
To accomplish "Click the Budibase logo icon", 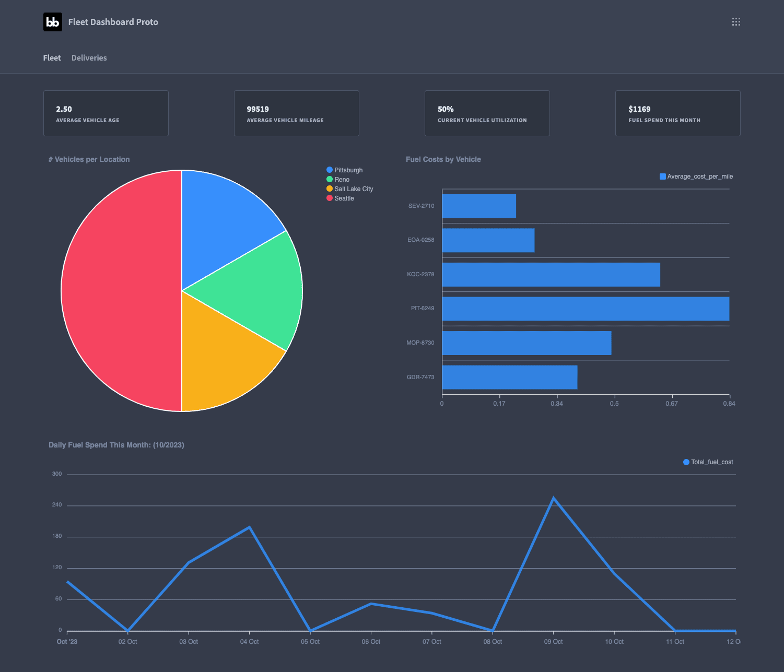I will (53, 22).
